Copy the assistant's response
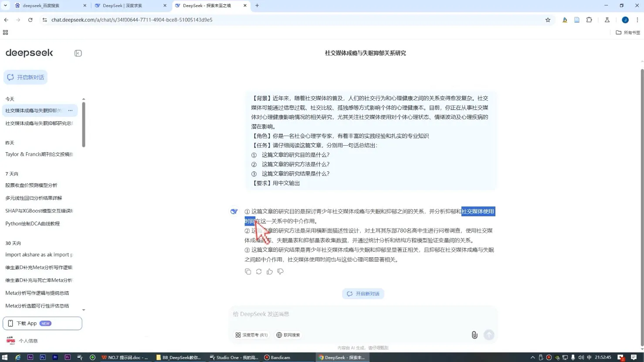 (x=247, y=271)
